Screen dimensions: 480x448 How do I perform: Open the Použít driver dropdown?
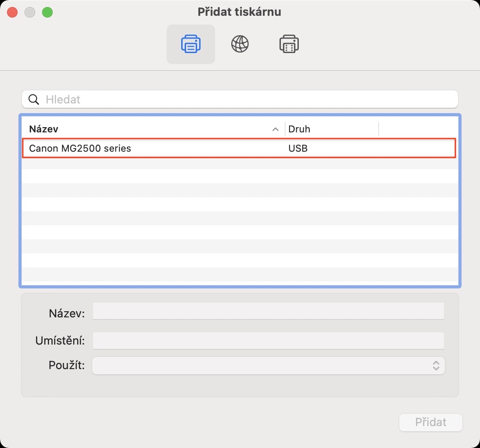click(x=269, y=366)
